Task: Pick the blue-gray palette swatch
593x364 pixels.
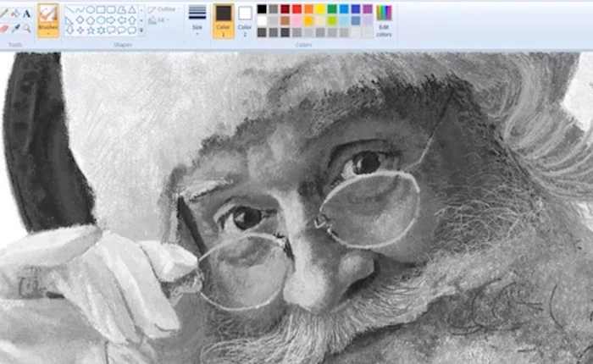Action: click(x=356, y=21)
